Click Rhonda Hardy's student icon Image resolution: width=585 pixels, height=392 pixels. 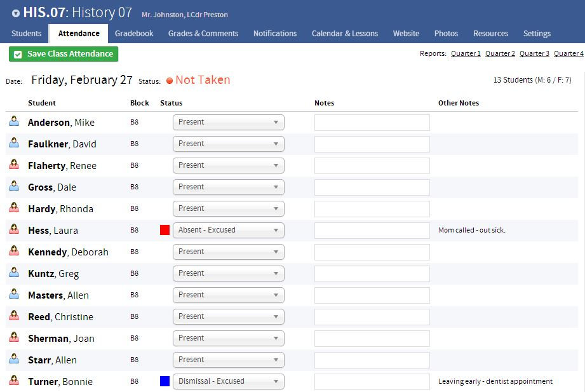14,208
